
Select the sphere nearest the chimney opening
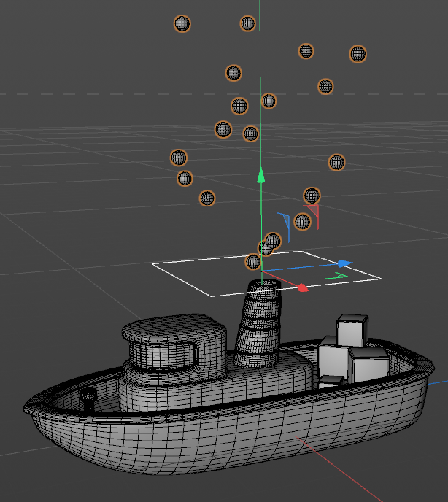(253, 261)
